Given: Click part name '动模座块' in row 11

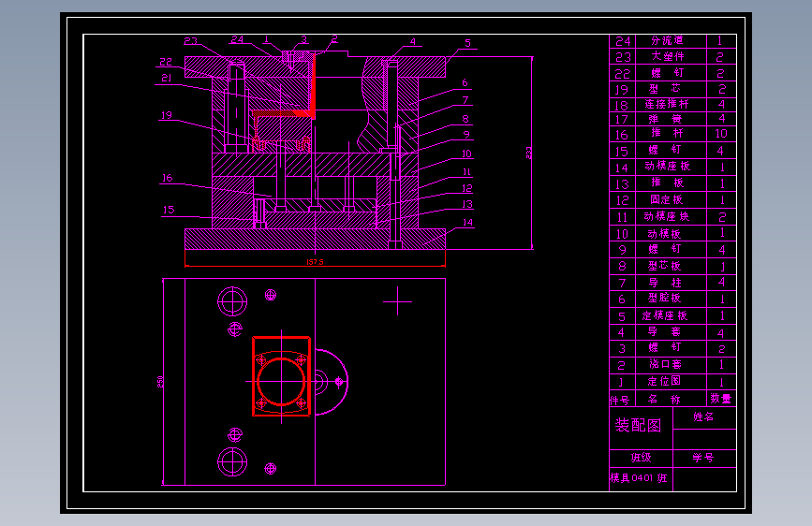Looking at the screenshot, I should [x=667, y=216].
